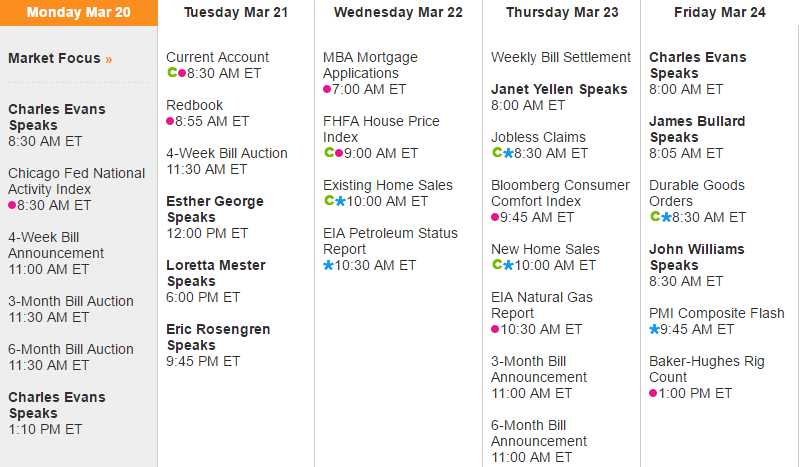The height and width of the screenshot is (467, 799).
Task: Open the Janet Yellen Speaks event
Action: point(559,89)
